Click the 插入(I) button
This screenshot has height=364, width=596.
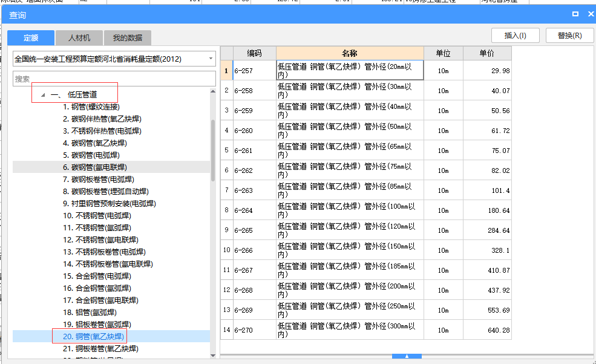coord(515,35)
